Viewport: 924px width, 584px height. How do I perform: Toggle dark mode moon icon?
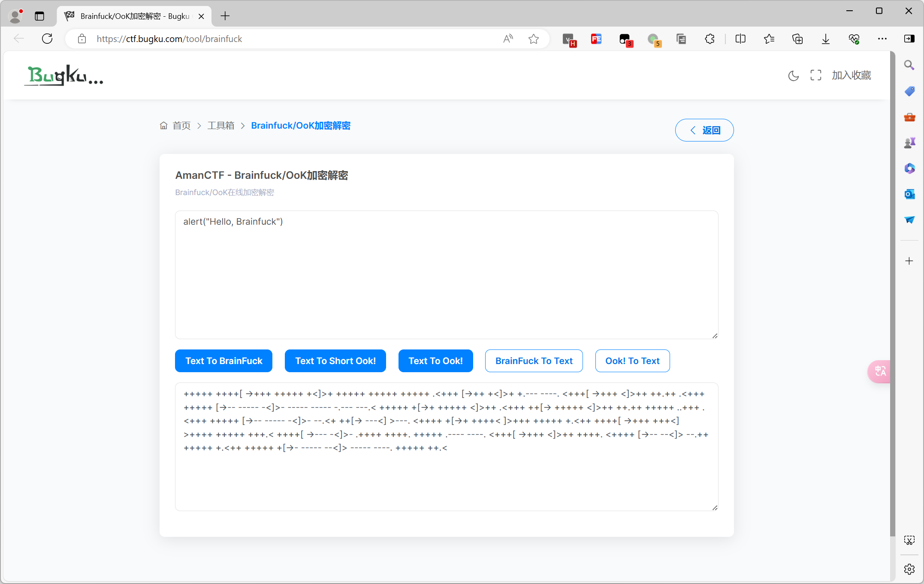point(793,75)
